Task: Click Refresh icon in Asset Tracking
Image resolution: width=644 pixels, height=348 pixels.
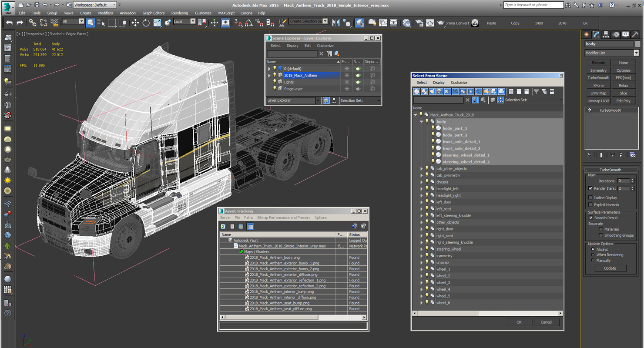Action: click(x=223, y=227)
